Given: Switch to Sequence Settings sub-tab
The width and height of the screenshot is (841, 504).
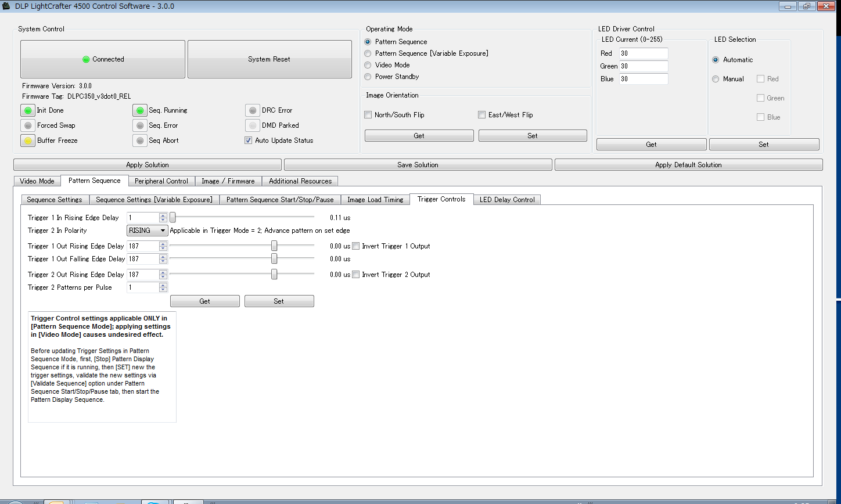Looking at the screenshot, I should click(x=55, y=200).
